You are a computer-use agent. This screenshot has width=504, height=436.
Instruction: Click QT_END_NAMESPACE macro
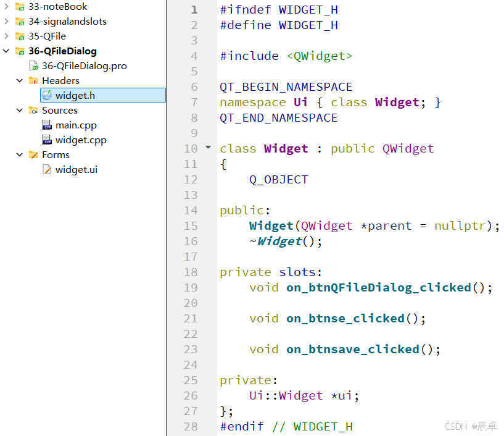coord(279,118)
